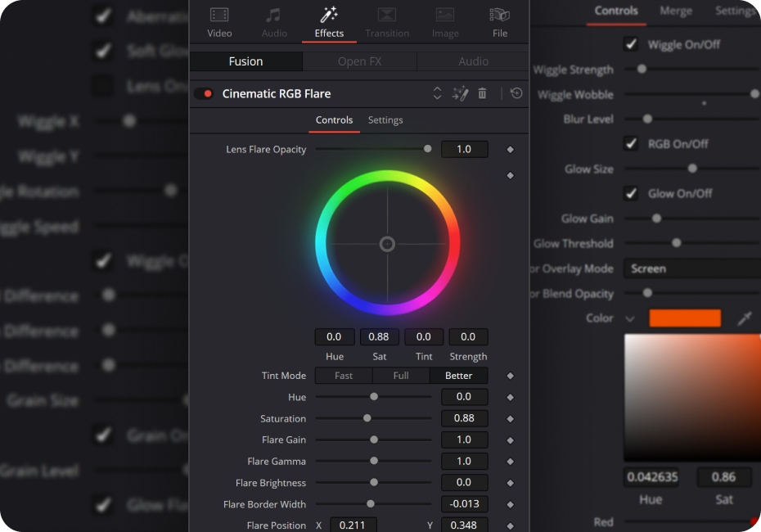Select the Open FX tab
The image size is (761, 532).
[359, 61]
